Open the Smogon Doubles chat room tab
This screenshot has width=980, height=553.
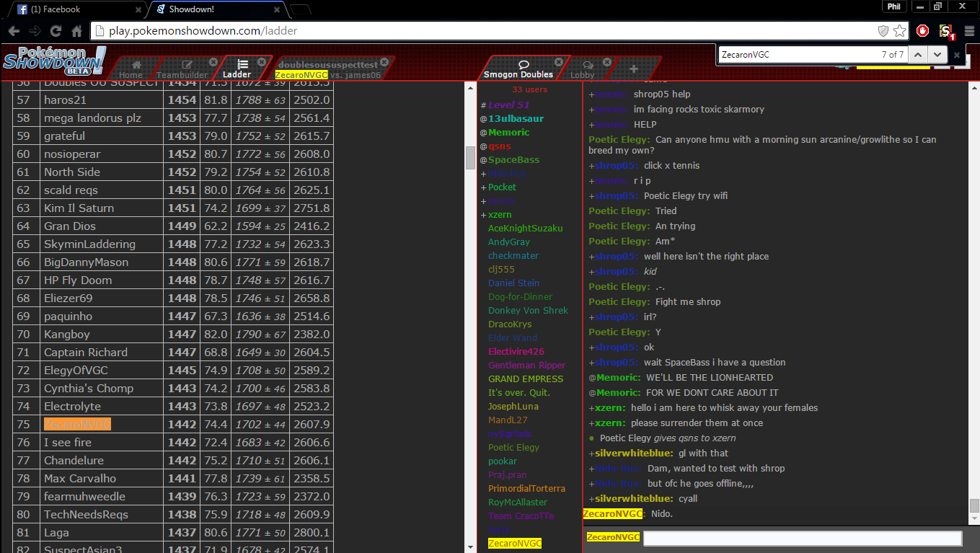point(518,68)
